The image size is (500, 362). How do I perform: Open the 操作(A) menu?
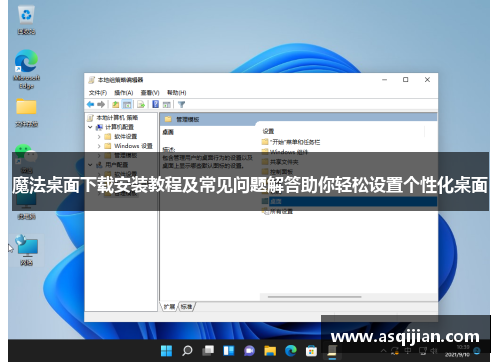coord(124,93)
